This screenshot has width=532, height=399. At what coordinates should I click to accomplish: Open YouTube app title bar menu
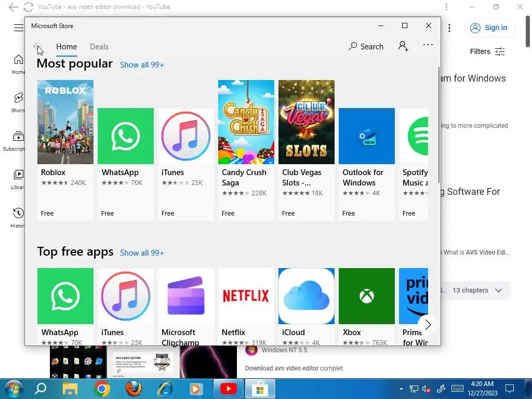pyautogui.click(x=446, y=7)
